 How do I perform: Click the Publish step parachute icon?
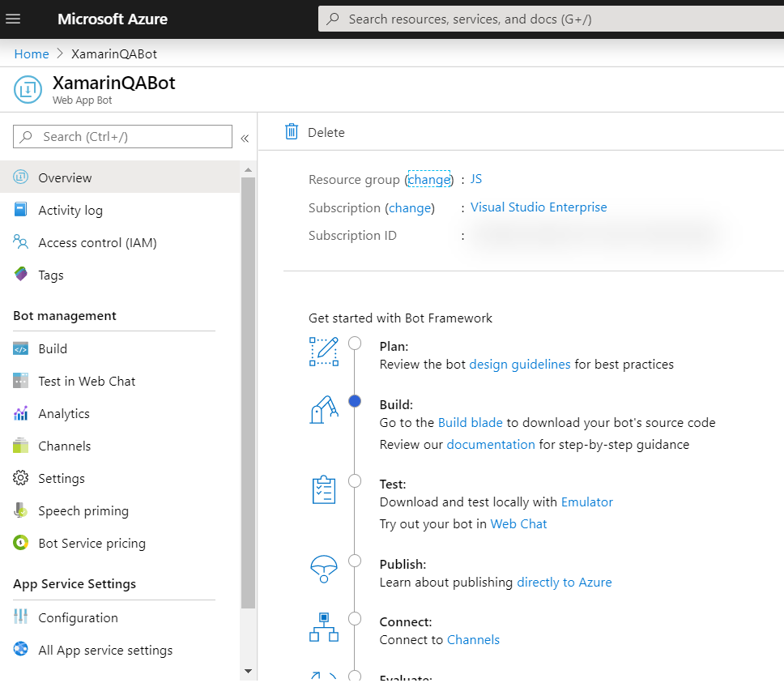(324, 569)
